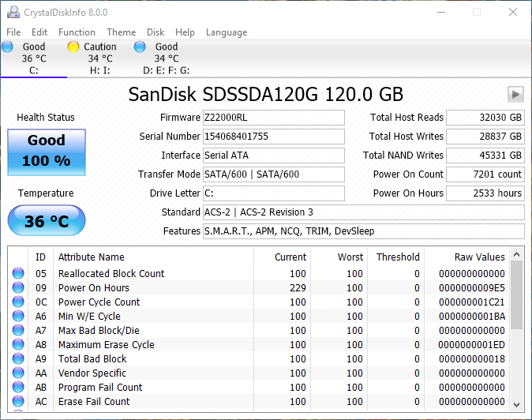Click the raw value 0000000009E5
Viewport: 532px width, 420px height.
pos(471,287)
